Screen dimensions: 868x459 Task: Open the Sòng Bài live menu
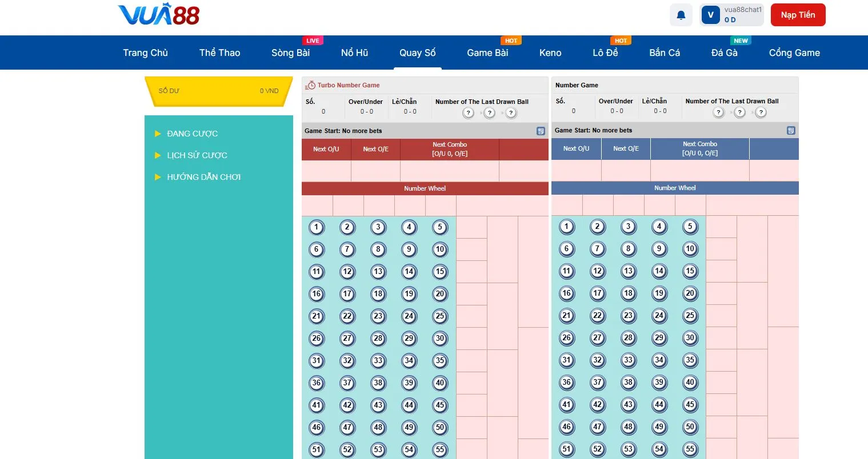tap(290, 53)
